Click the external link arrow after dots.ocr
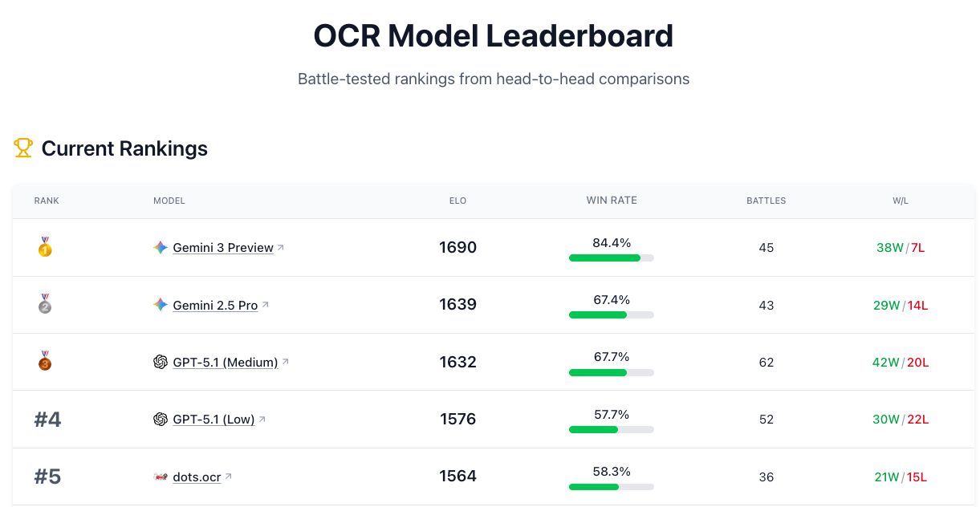The height and width of the screenshot is (507, 980). click(229, 477)
